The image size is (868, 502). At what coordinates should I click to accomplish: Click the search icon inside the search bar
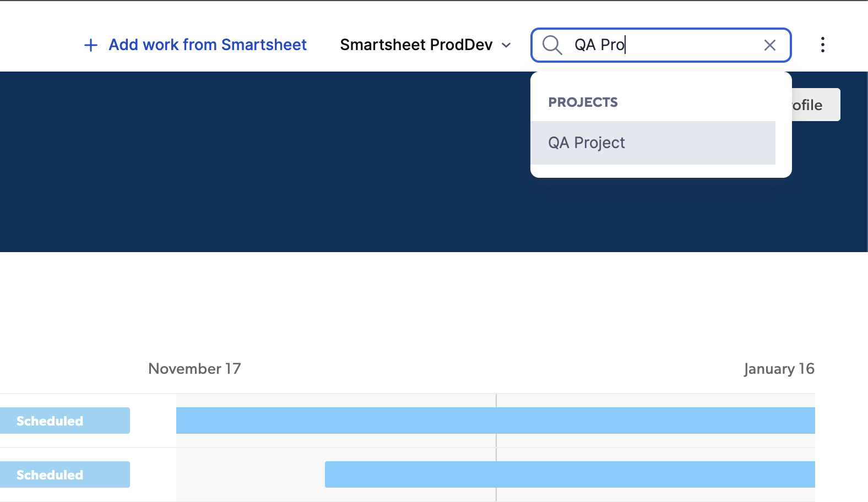551,45
